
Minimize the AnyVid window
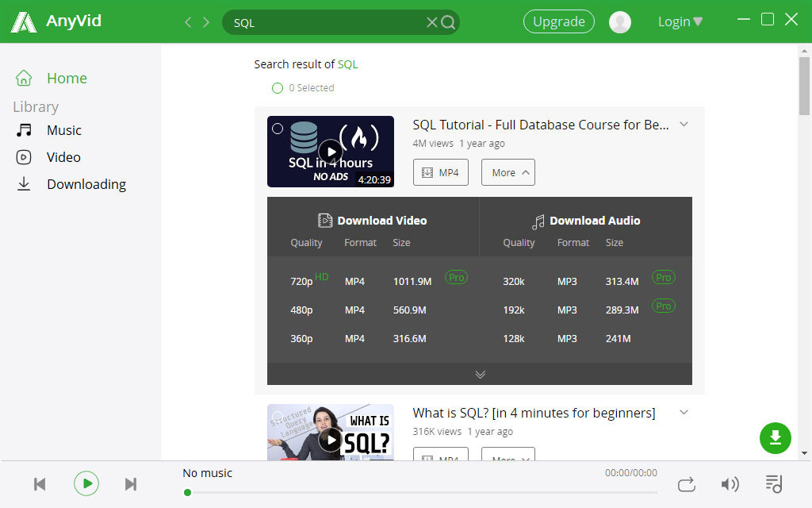click(744, 19)
